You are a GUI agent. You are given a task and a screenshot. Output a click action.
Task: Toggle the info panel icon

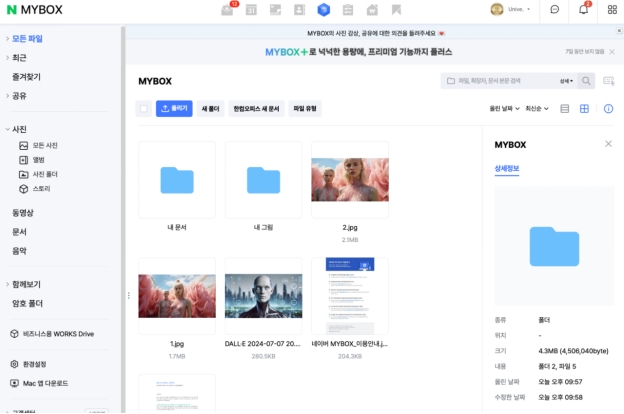tap(608, 109)
